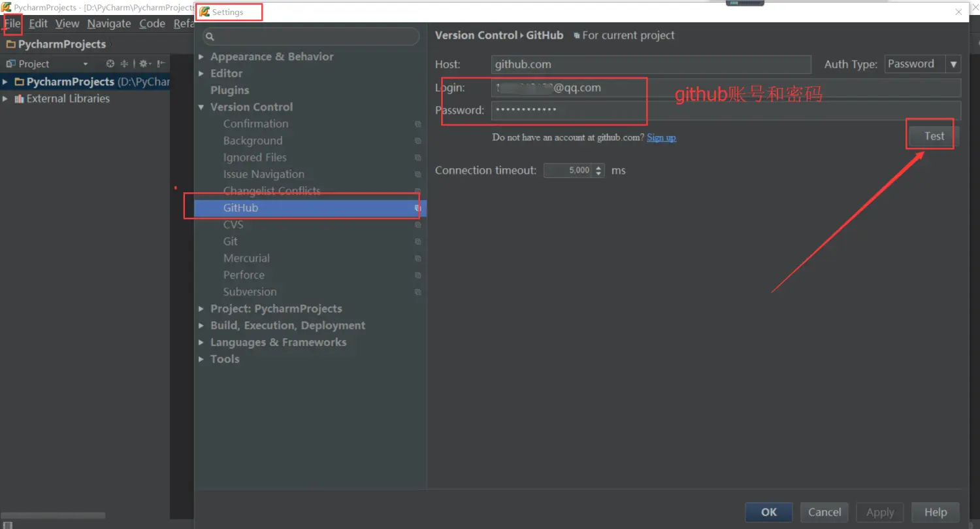Select Plugins in settings tree

pyautogui.click(x=229, y=90)
